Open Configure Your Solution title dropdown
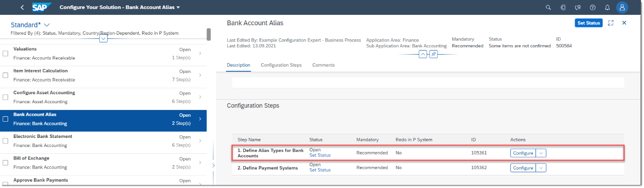 tap(178, 8)
